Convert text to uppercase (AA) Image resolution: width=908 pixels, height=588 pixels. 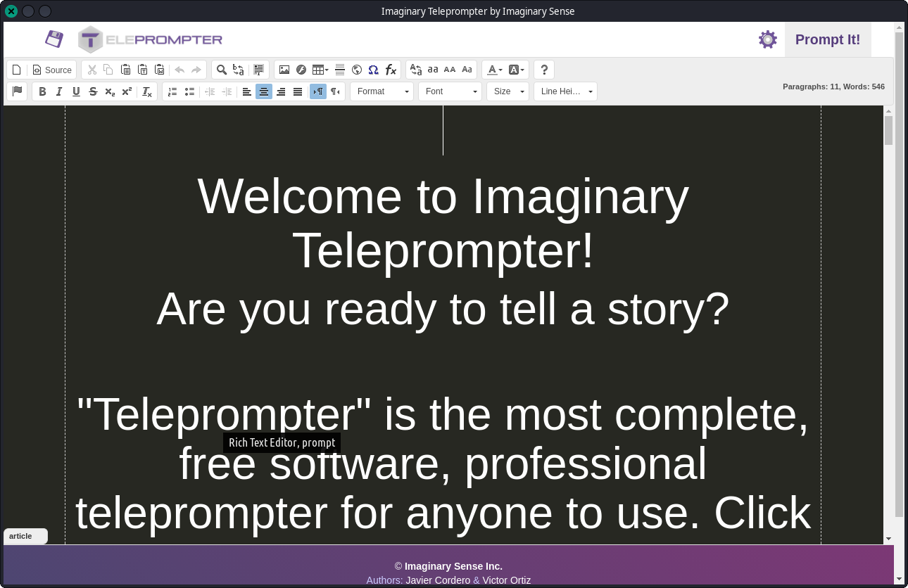point(450,70)
